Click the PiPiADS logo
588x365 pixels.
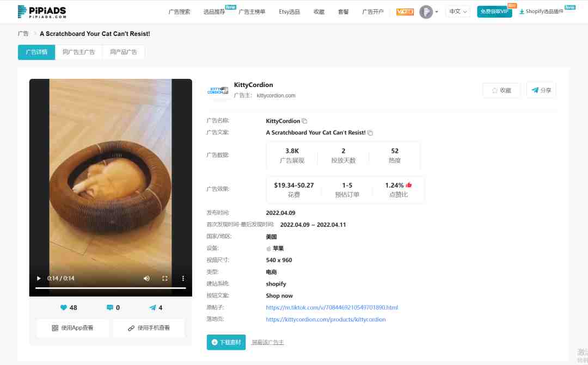(42, 11)
